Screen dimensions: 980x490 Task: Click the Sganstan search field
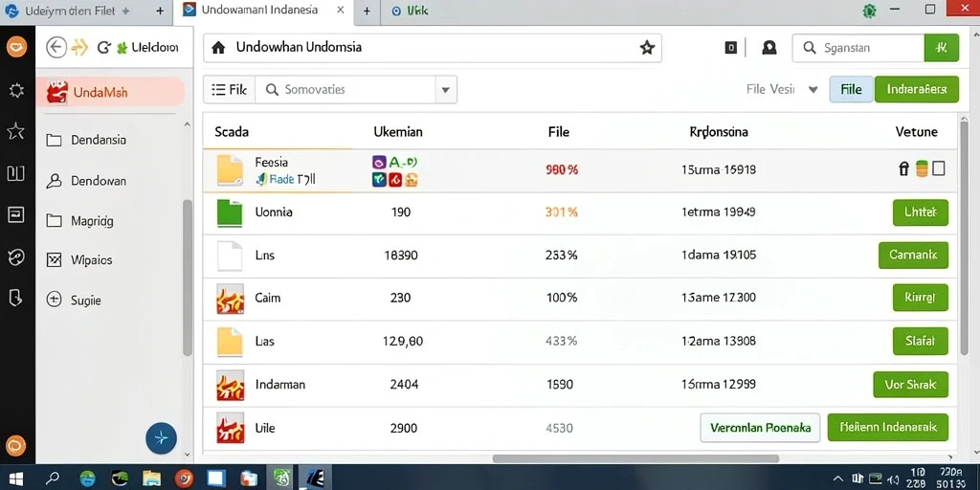point(858,48)
